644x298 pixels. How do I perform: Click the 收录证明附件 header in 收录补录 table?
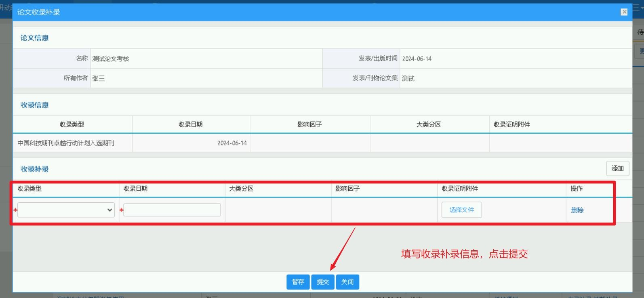coord(460,189)
